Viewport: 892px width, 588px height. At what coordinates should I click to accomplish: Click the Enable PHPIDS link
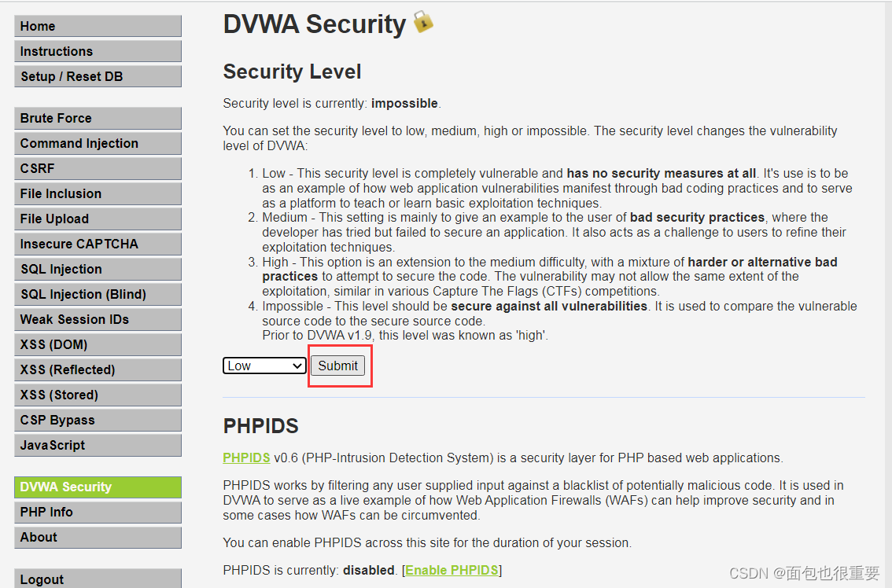[452, 570]
